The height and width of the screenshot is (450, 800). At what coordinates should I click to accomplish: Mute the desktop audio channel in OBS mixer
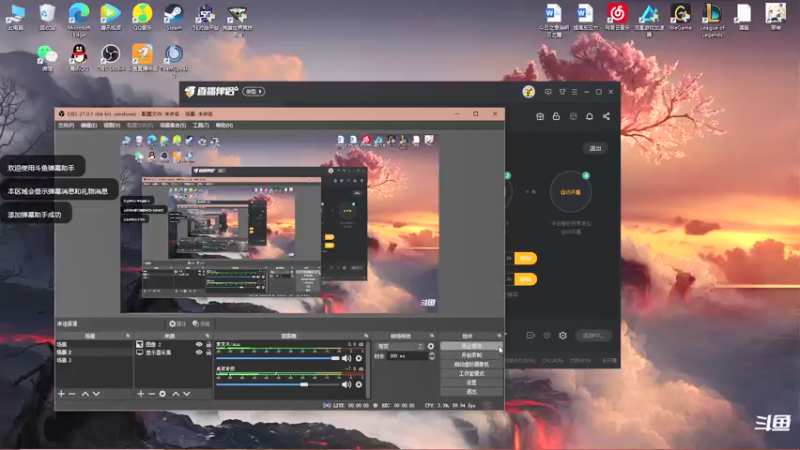346,384
